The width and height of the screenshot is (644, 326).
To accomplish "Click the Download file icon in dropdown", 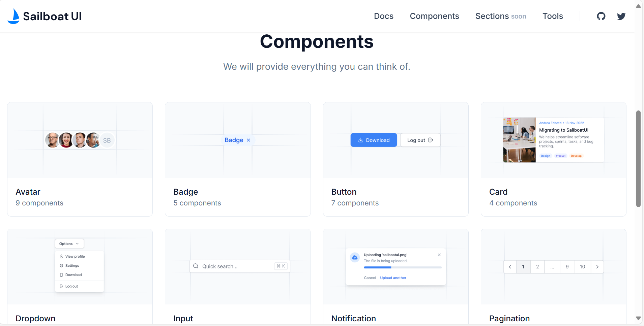I will click(x=61, y=275).
